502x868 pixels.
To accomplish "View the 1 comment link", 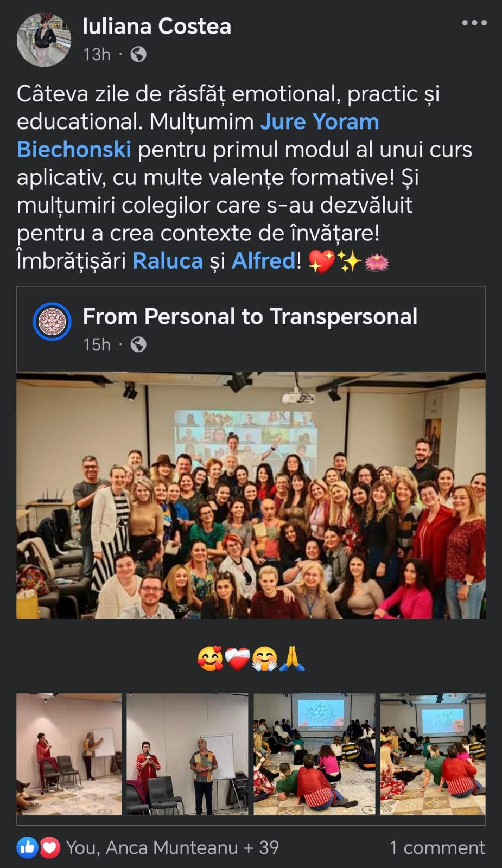I will [x=437, y=847].
